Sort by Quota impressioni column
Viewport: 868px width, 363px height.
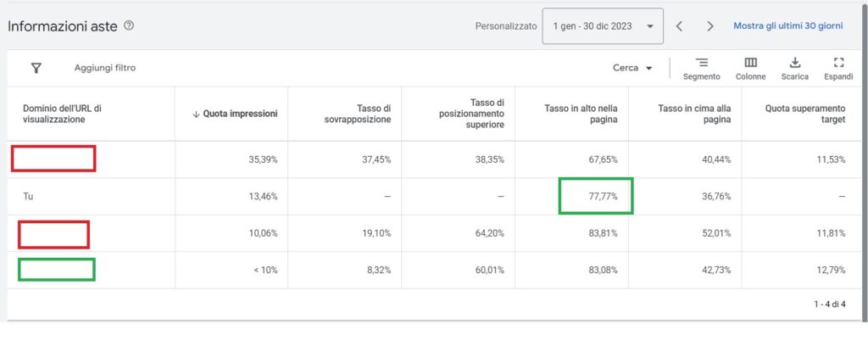(x=235, y=114)
